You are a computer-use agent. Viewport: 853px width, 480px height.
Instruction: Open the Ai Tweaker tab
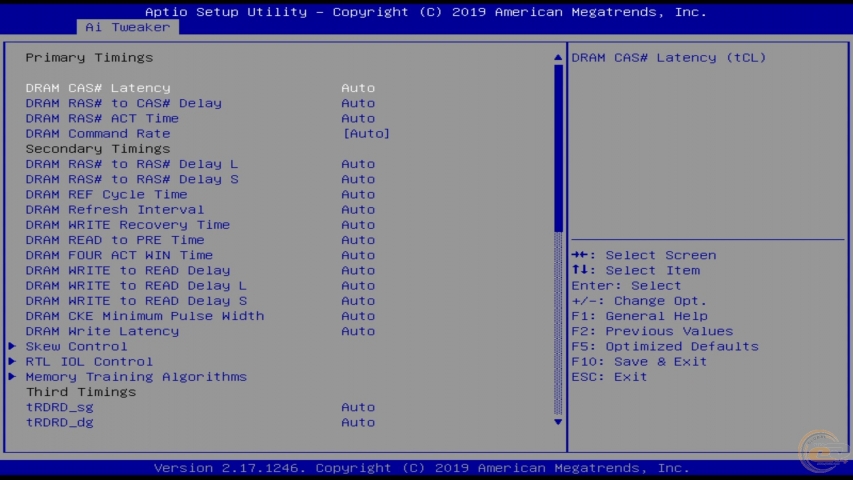pyautogui.click(x=127, y=27)
